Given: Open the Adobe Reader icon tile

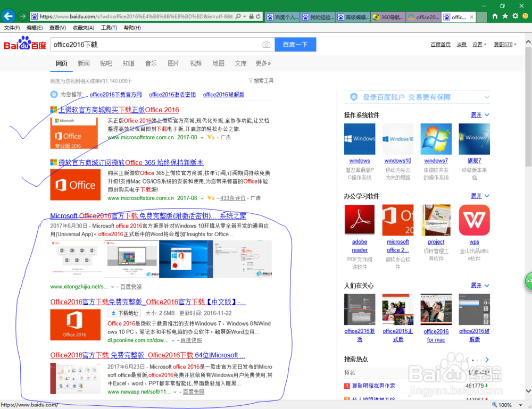Looking at the screenshot, I should [360, 220].
